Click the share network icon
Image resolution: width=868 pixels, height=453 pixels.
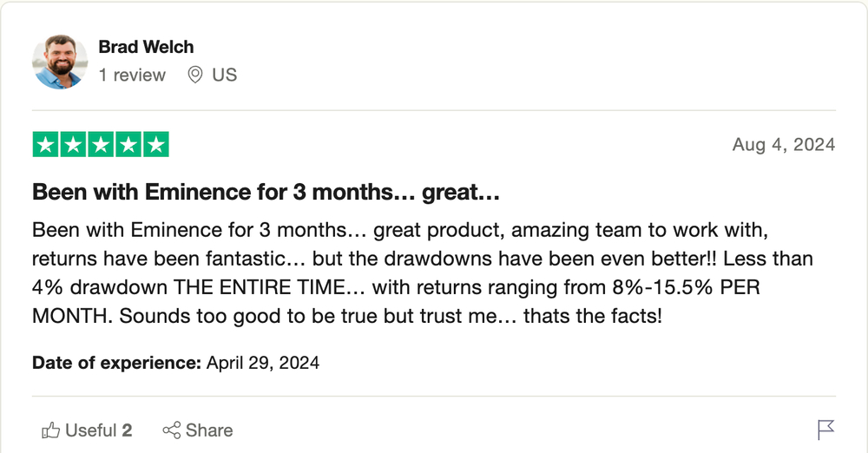[172, 430]
